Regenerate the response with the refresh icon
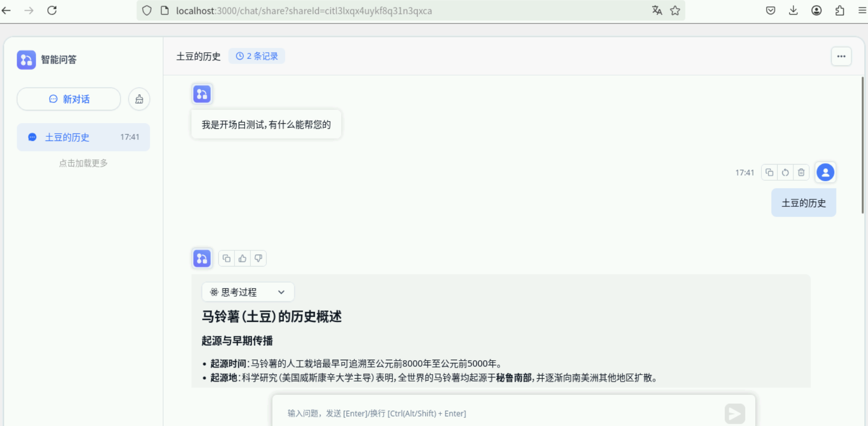This screenshot has height=426, width=868. (785, 172)
